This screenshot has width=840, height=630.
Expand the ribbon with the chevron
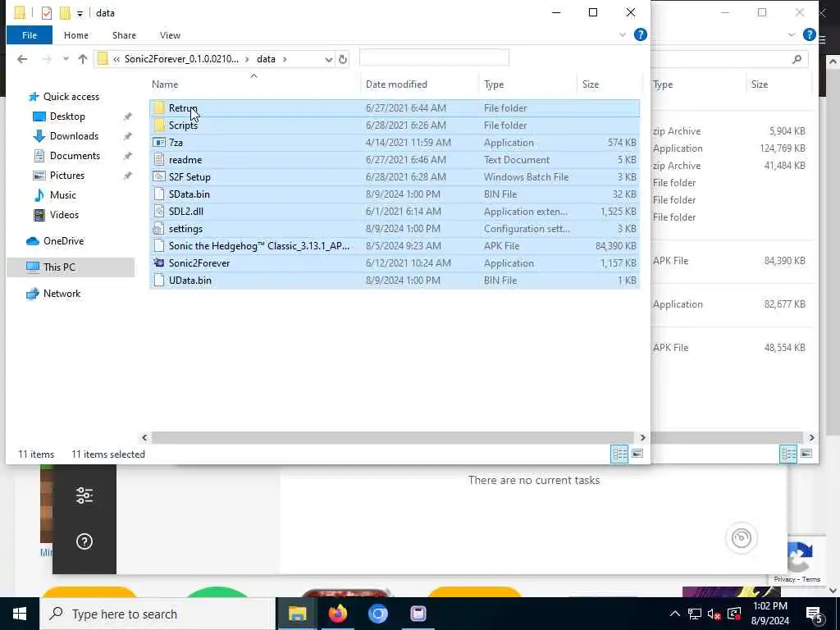(623, 34)
